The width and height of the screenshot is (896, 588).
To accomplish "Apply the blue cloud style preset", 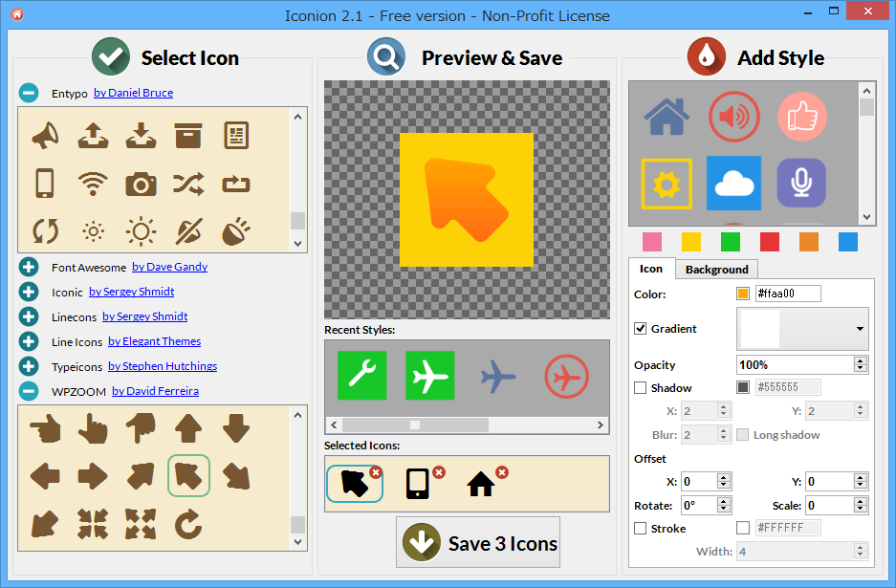I will pos(733,182).
